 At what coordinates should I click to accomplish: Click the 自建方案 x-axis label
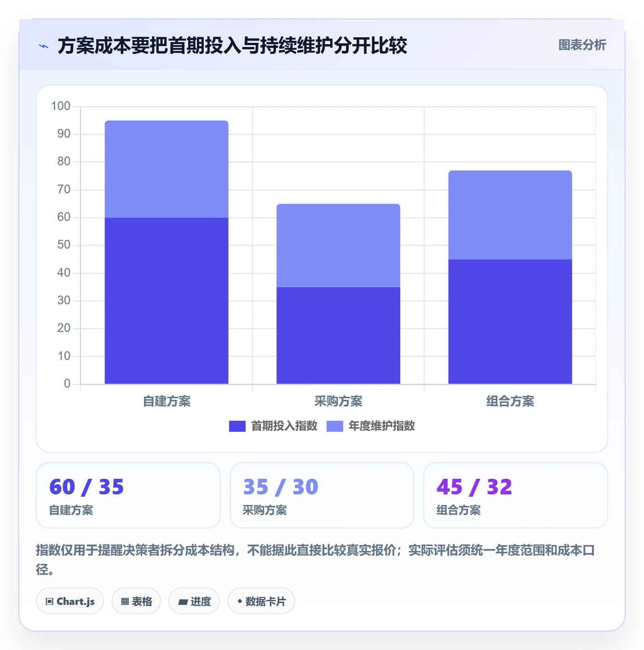(167, 401)
